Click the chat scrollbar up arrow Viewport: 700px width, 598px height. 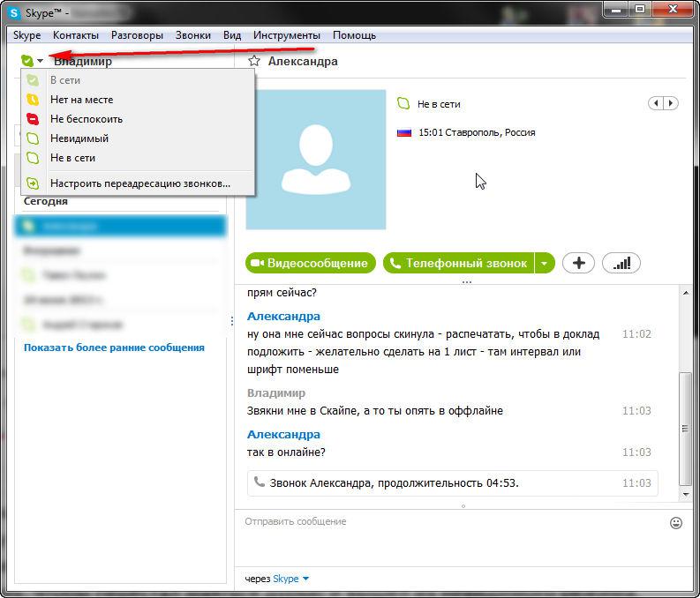(685, 293)
